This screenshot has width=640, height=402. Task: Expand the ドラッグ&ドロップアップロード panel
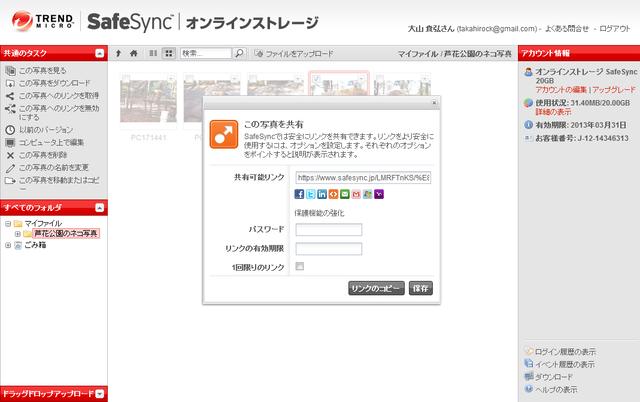[x=100, y=394]
